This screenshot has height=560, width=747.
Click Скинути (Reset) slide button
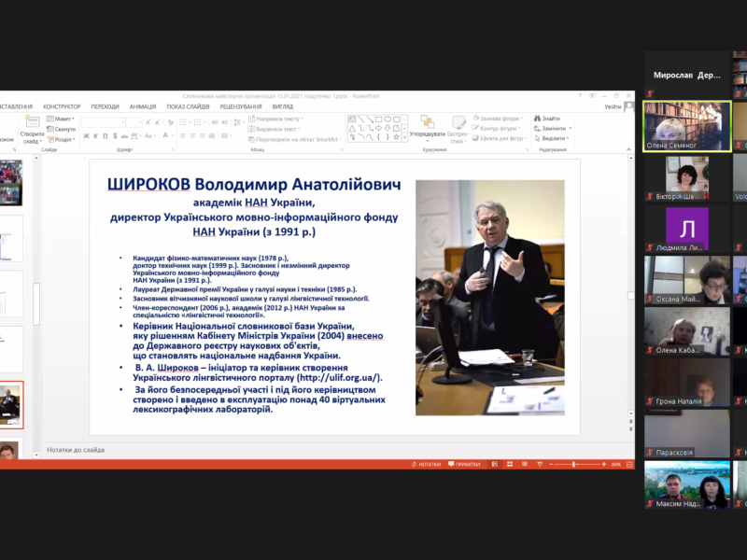(x=63, y=129)
